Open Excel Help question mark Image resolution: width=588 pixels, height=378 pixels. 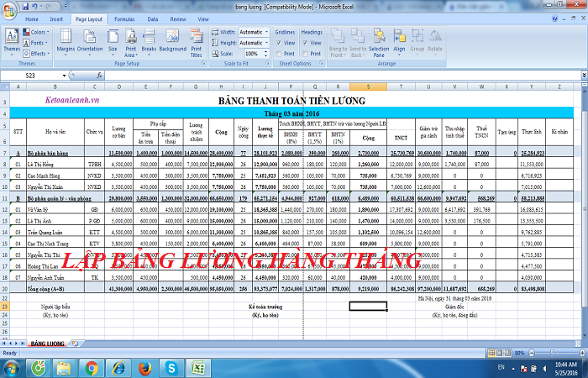[555, 18]
